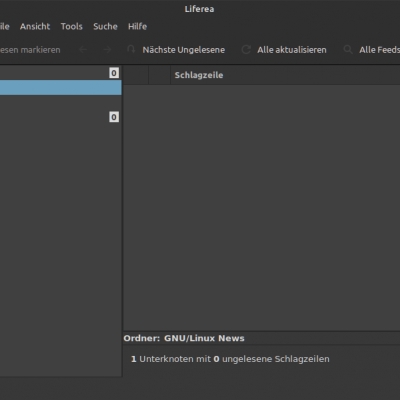Open the Hilfe menu
Viewport: 400px width, 400px height.
tap(137, 26)
